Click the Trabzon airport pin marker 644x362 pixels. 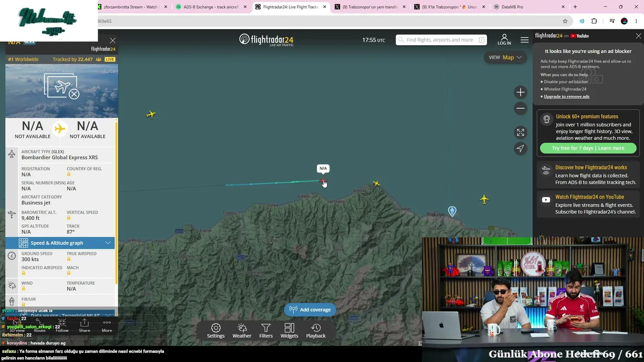pos(452,211)
